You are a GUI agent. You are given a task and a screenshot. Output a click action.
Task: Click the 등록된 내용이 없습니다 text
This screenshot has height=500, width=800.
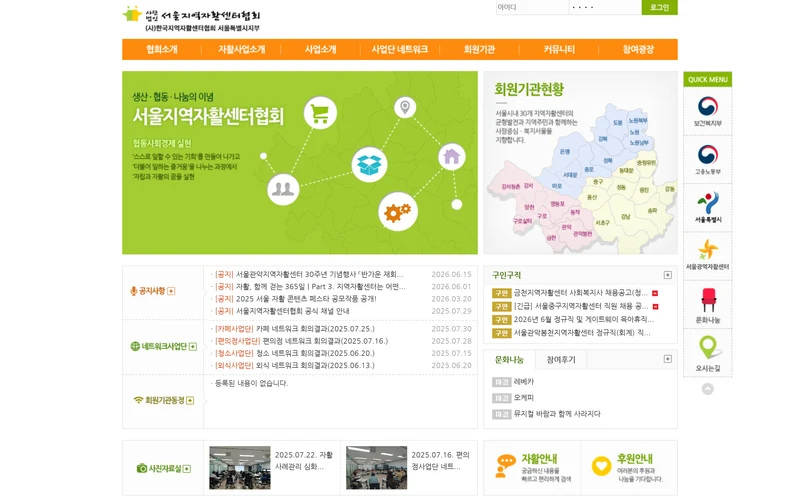coord(252,383)
